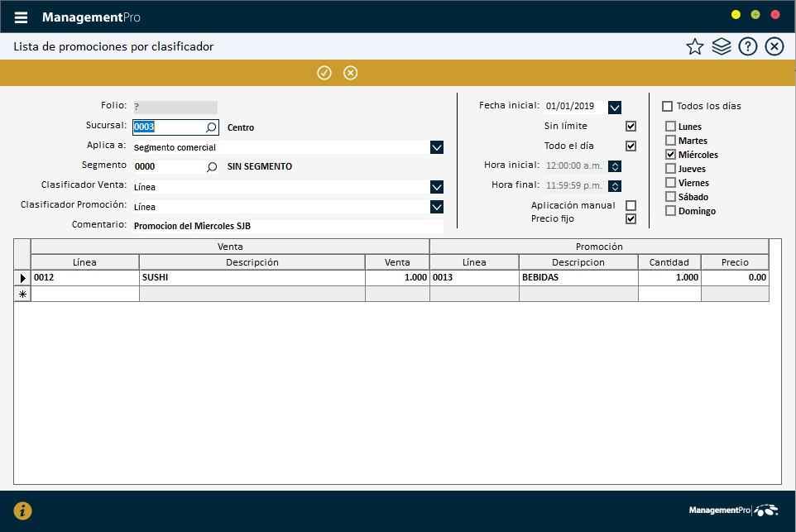Click the Venta quantity column header
This screenshot has height=532, width=796.
pos(397,262)
